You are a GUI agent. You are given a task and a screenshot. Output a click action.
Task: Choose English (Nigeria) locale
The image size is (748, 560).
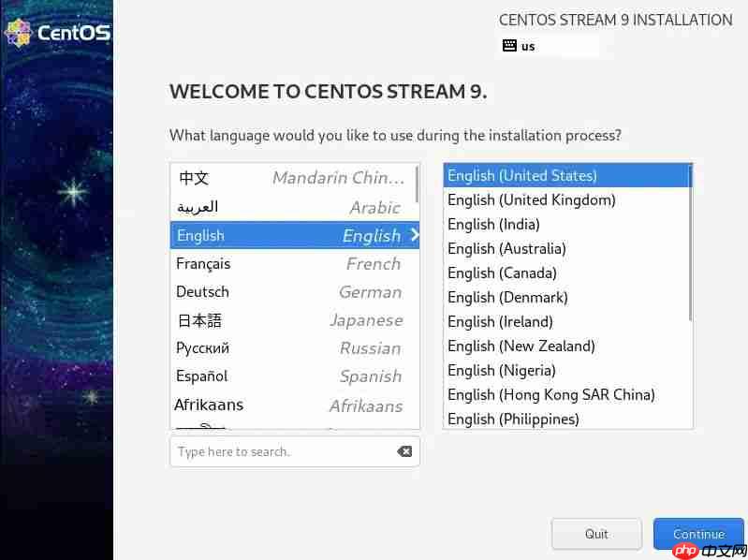[566, 370]
